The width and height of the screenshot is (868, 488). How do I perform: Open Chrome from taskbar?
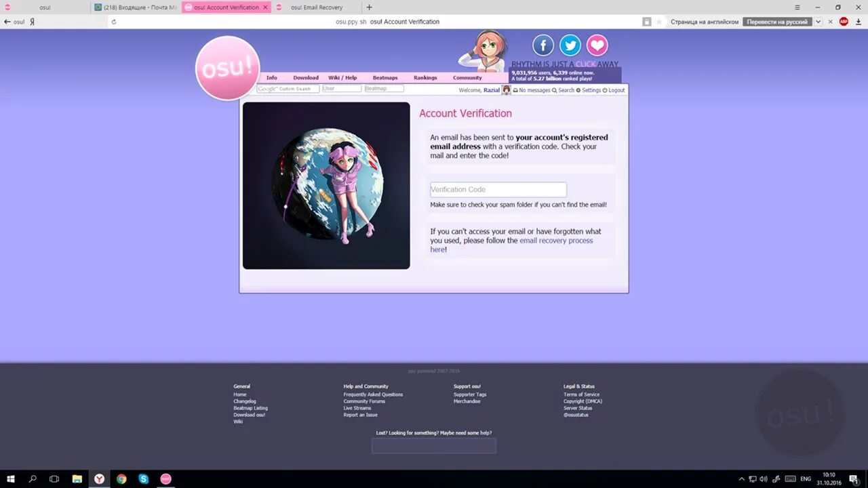point(121,479)
